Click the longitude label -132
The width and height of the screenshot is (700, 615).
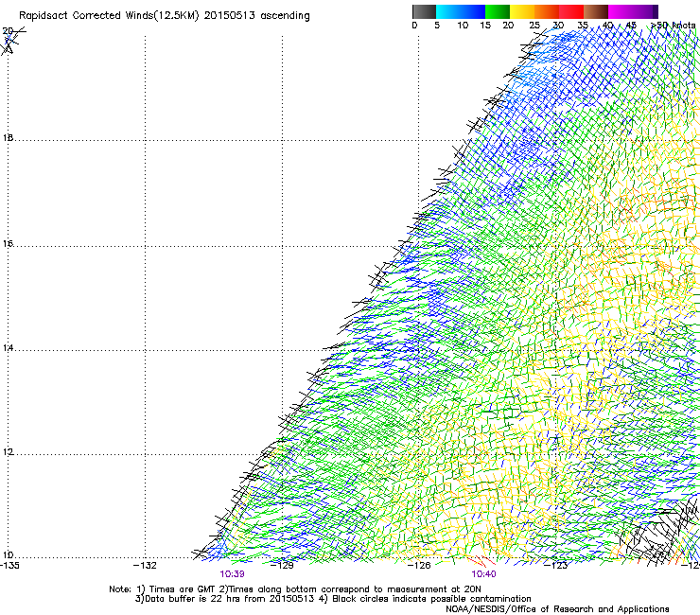145,566
